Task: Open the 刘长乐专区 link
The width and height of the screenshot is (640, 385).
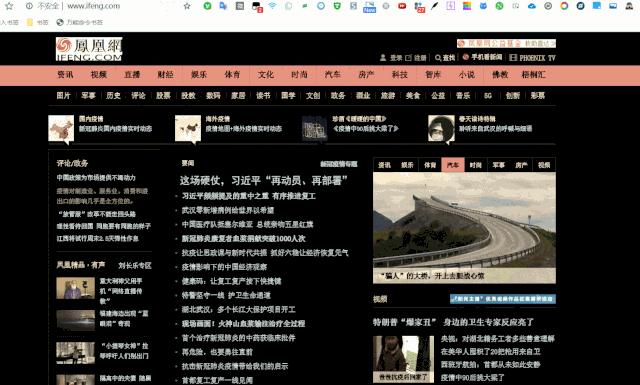Action: 135,265
